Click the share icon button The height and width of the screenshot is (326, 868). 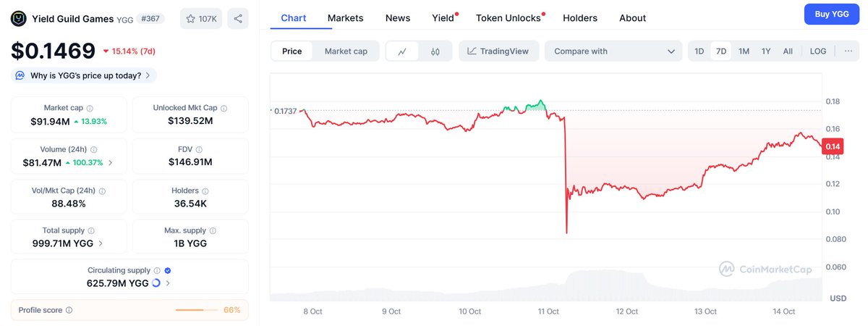(238, 19)
